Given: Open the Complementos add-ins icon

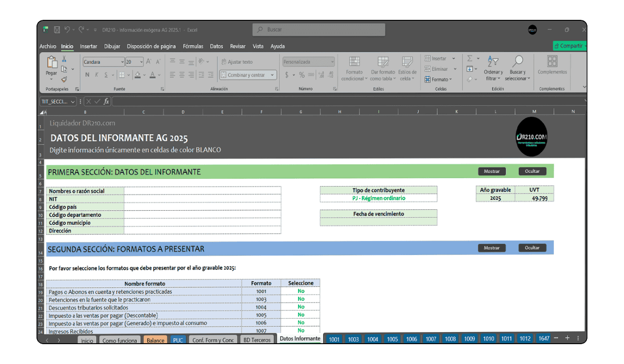Looking at the screenshot, I should [552, 65].
